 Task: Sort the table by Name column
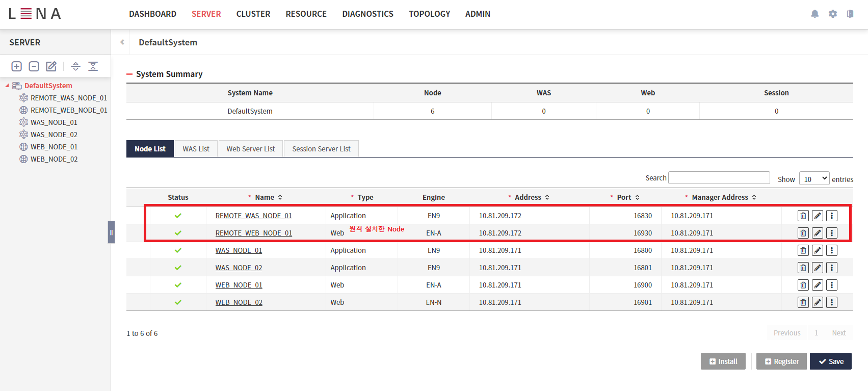click(x=280, y=197)
